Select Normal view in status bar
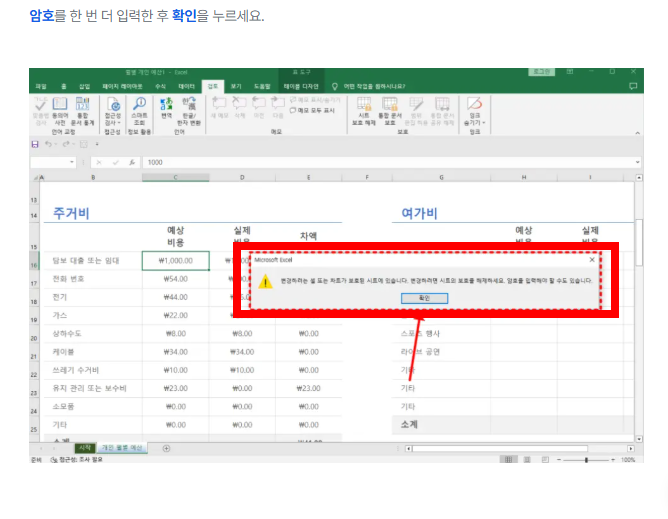 point(508,460)
